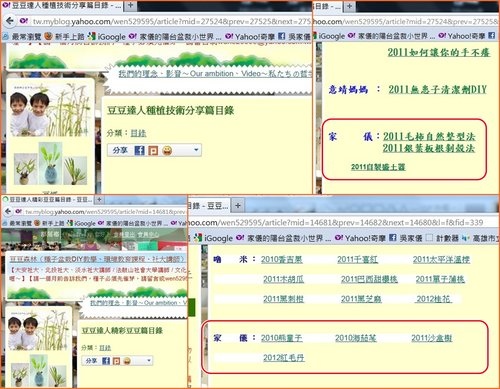Open Facebook 吳家儀 bookmark in 種植技術分享篇 window

pyautogui.click(x=294, y=36)
